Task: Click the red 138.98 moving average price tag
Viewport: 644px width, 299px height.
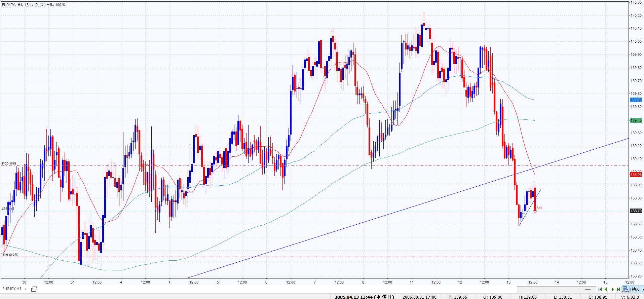Action: point(636,175)
